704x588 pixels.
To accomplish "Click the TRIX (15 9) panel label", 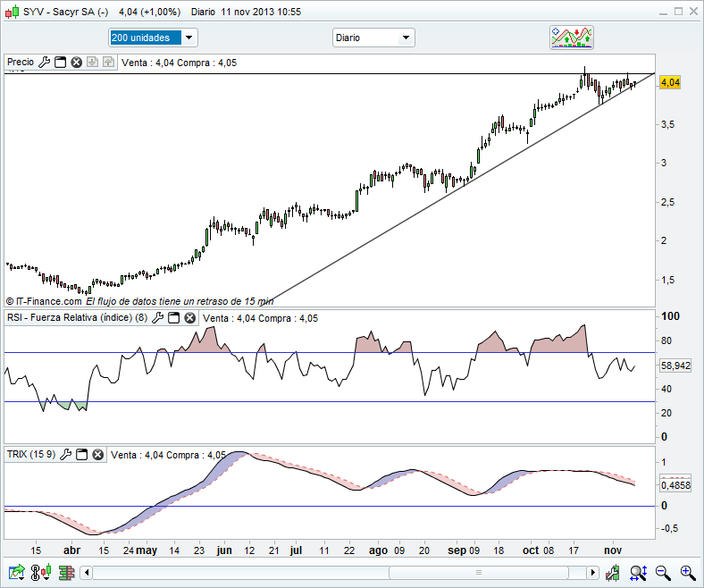I will (x=31, y=454).
